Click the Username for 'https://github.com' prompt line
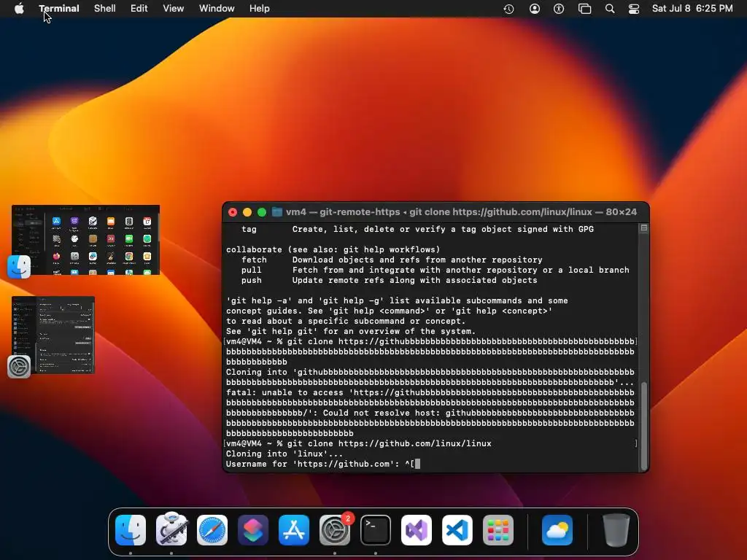Screen dimensions: 747x560 [323, 464]
